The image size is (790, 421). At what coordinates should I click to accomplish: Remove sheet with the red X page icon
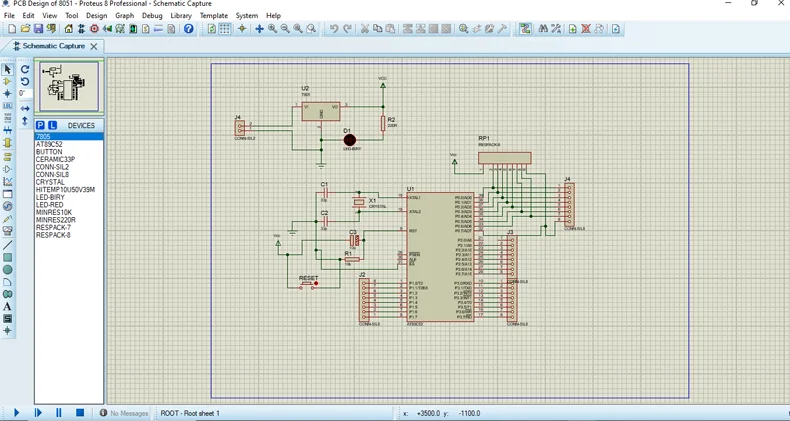point(585,29)
